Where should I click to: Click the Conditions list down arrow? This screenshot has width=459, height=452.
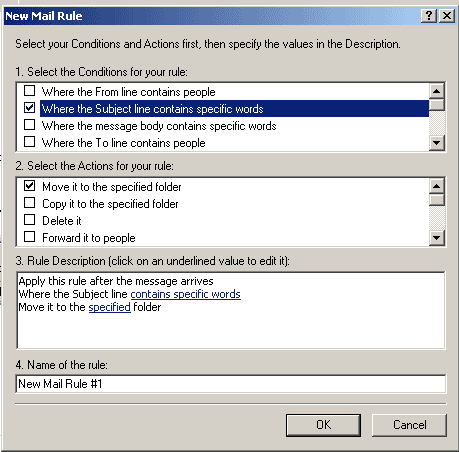(437, 143)
